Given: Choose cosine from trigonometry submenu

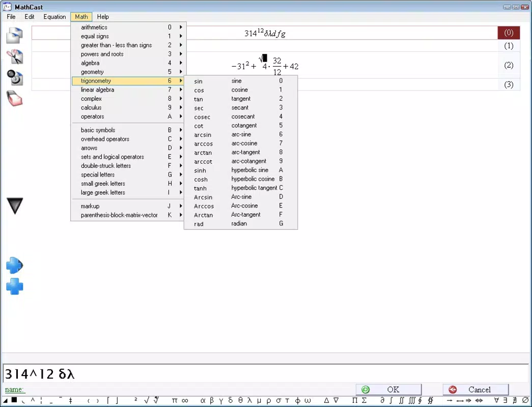Looking at the screenshot, I should coord(241,90).
